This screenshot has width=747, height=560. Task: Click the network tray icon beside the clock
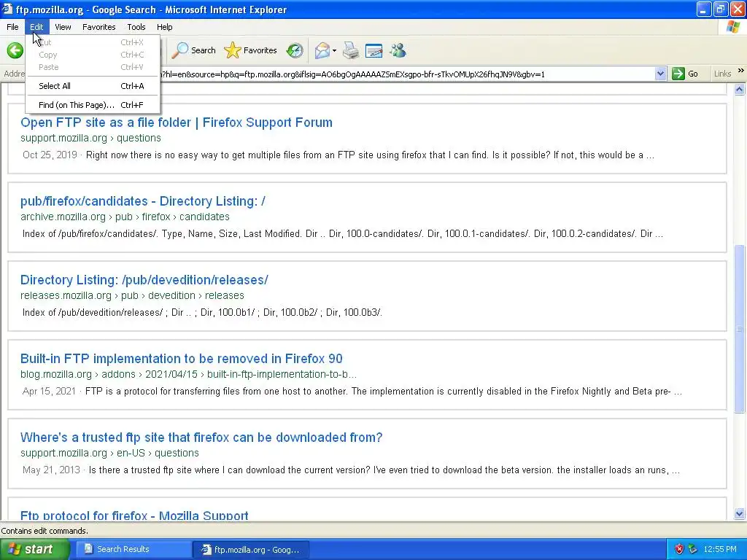pos(692,549)
